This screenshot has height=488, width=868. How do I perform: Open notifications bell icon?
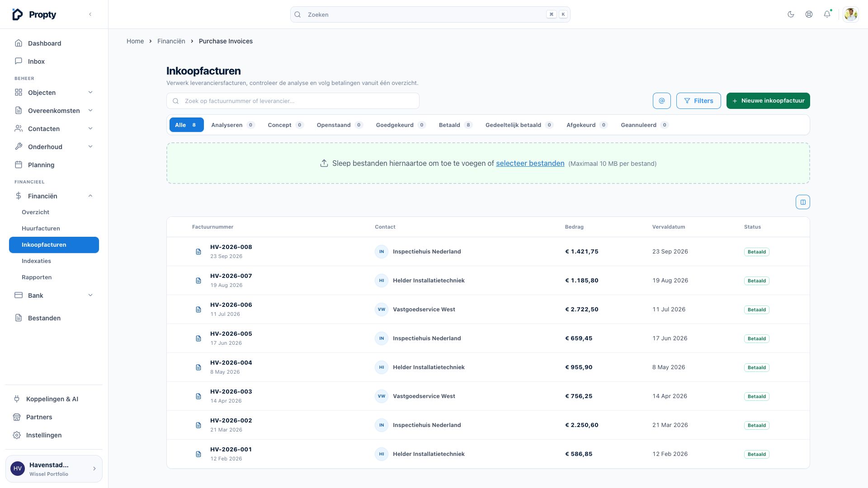[x=827, y=14]
